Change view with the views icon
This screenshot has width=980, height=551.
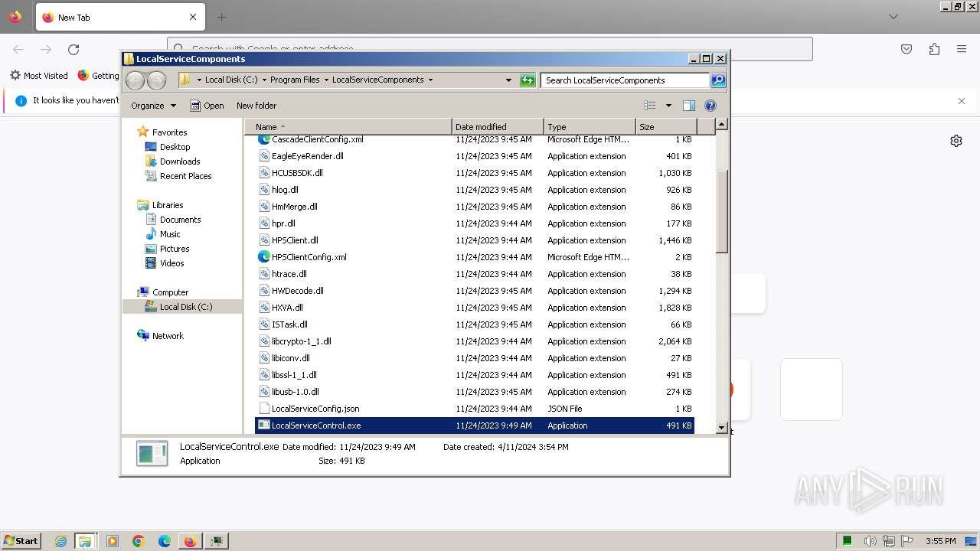[650, 106]
